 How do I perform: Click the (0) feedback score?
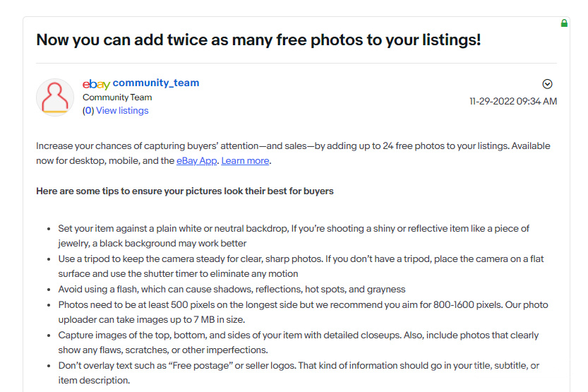click(88, 111)
